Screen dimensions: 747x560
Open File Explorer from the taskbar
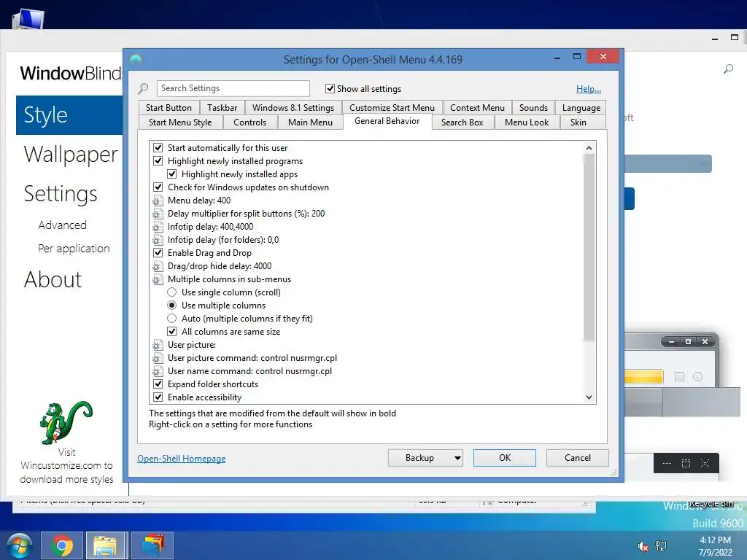[x=105, y=545]
